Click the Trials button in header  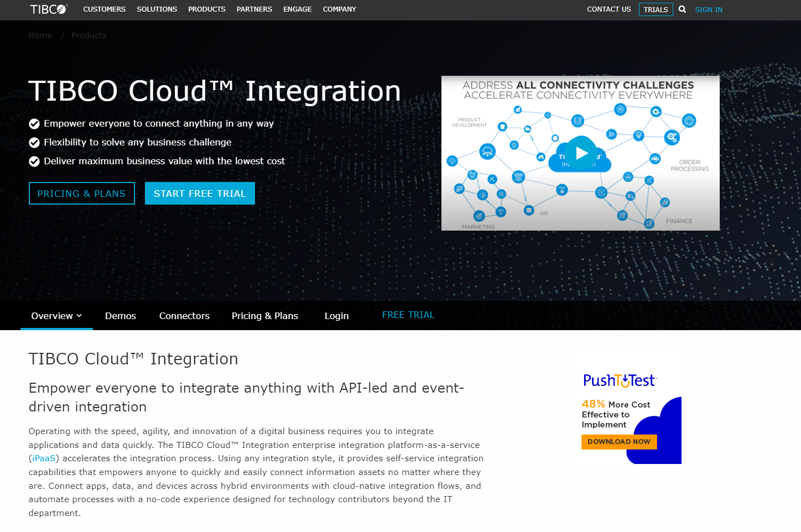[656, 9]
